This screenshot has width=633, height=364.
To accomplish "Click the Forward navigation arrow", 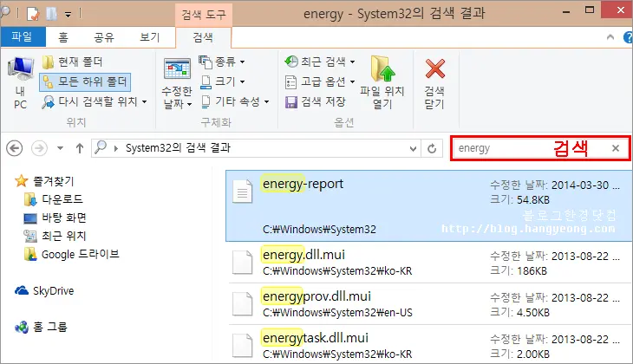I will point(39,148).
